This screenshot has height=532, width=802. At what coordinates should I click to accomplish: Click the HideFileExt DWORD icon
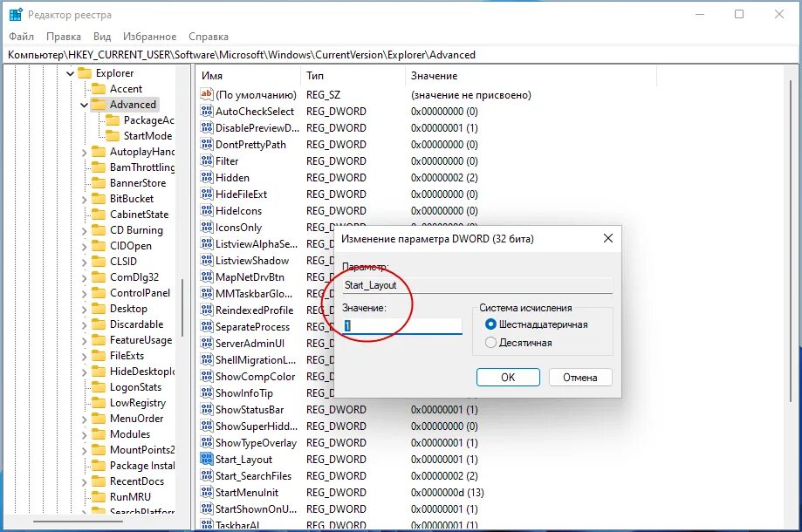point(207,194)
